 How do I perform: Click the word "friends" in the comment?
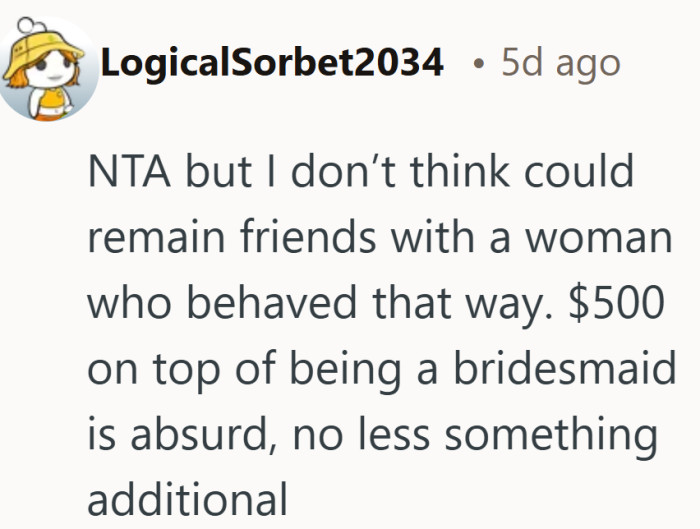(299, 238)
